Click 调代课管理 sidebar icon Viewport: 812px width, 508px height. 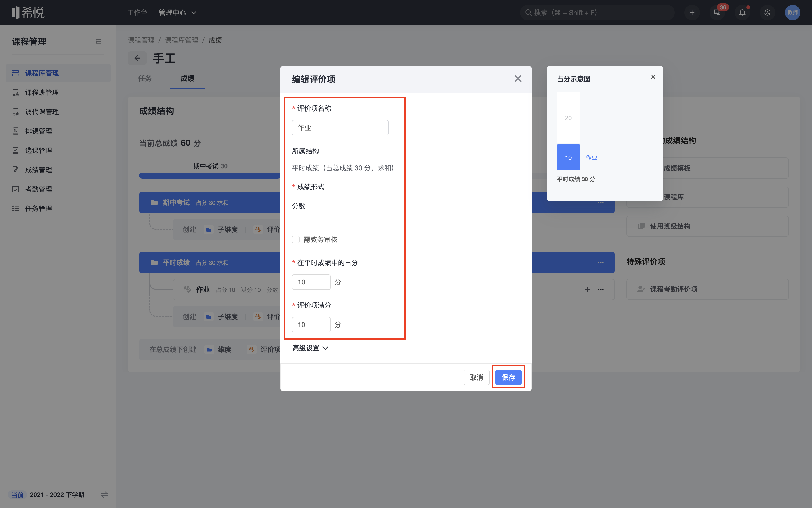click(x=15, y=112)
